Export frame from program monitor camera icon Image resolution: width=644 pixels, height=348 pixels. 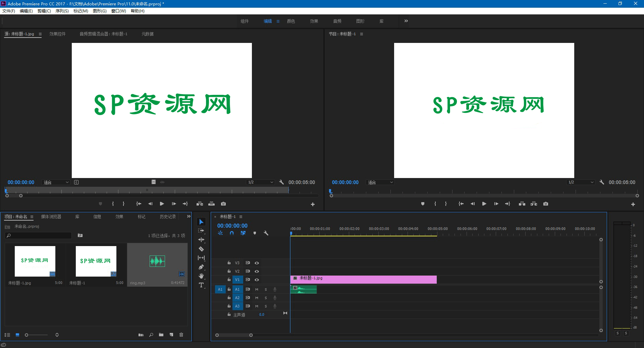546,204
